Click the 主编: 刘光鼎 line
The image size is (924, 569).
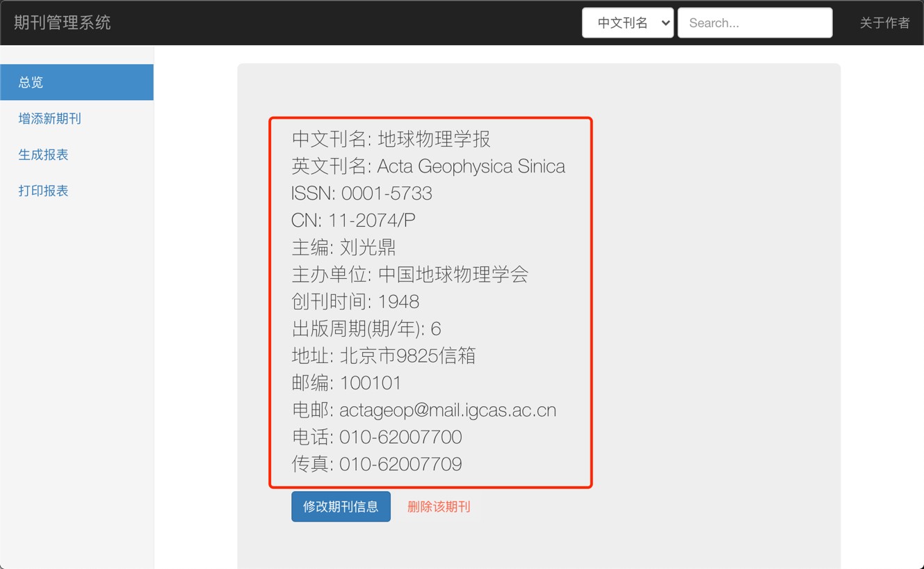pyautogui.click(x=343, y=248)
